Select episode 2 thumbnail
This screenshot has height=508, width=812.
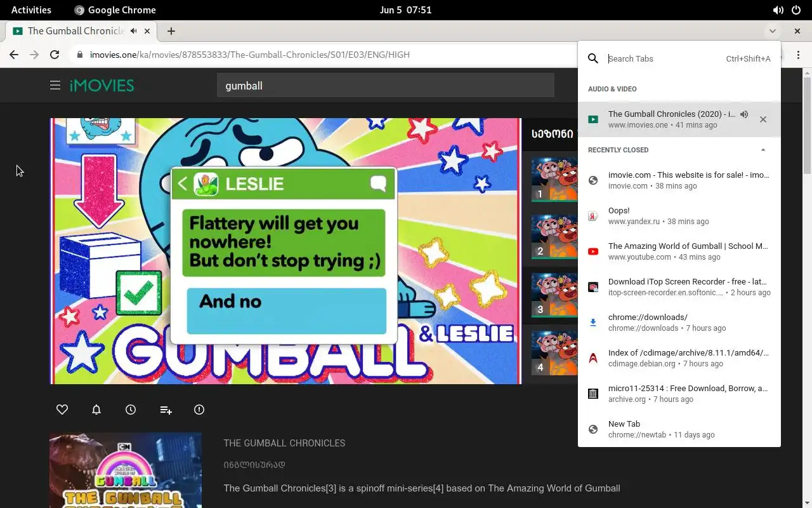click(554, 237)
